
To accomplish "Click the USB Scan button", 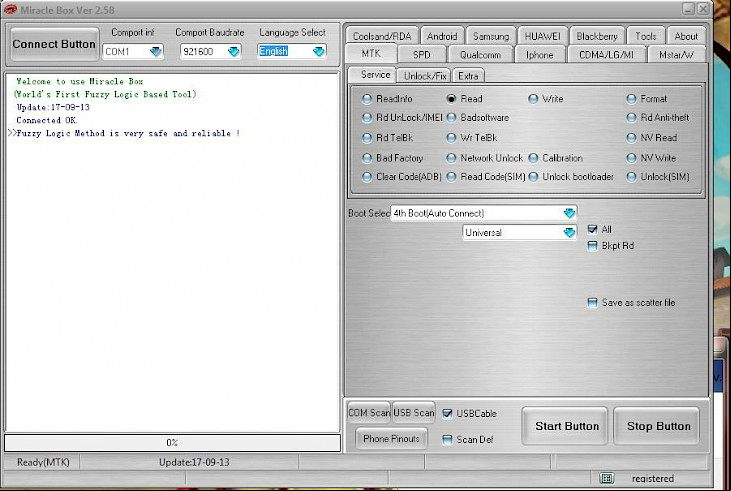I will (x=414, y=413).
